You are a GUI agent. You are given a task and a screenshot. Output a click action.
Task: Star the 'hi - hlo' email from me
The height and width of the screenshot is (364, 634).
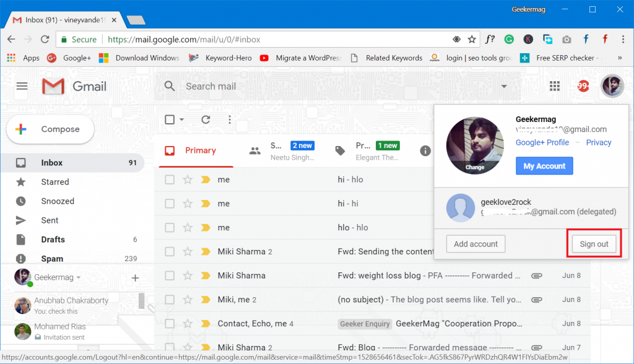[x=188, y=180]
